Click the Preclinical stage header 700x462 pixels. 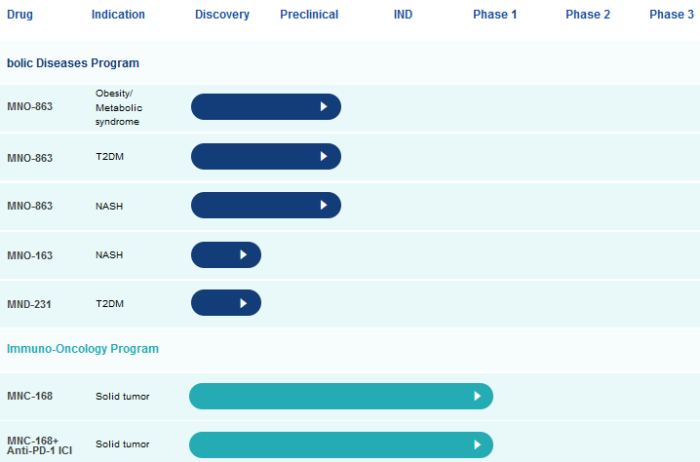(x=309, y=15)
